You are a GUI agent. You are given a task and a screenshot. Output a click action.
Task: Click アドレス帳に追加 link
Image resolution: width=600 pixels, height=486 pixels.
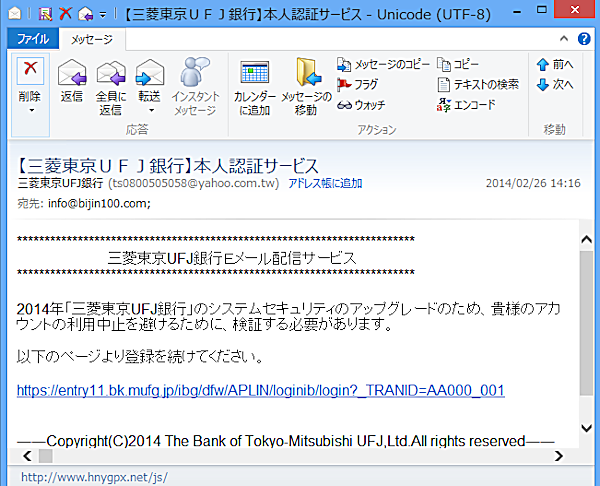325,184
